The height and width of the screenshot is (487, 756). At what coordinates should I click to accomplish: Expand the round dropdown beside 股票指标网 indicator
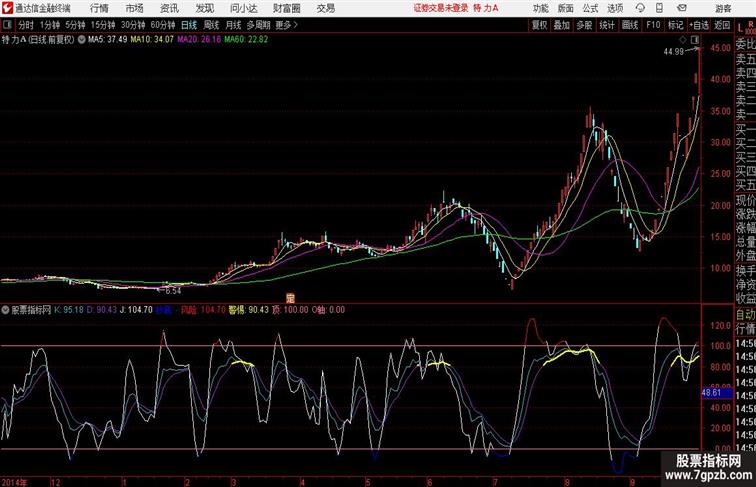tap(5, 310)
